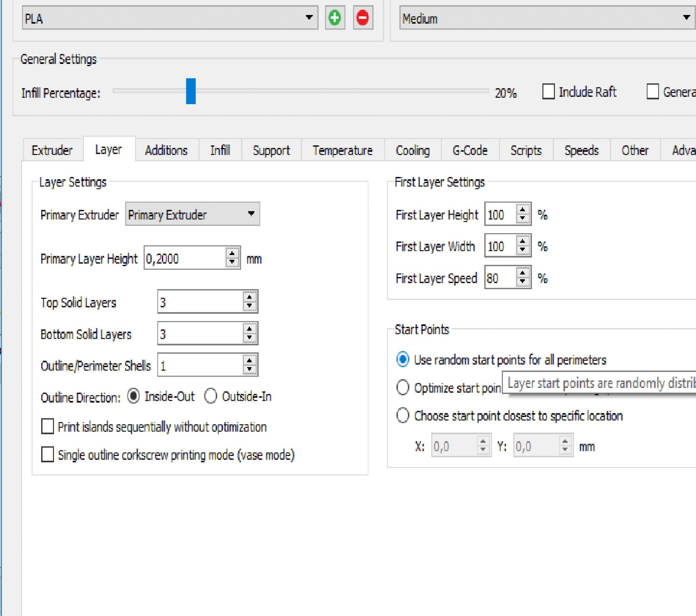Decrease Top Solid Layers with down arrow
This screenshot has height=616, width=696.
[249, 306]
